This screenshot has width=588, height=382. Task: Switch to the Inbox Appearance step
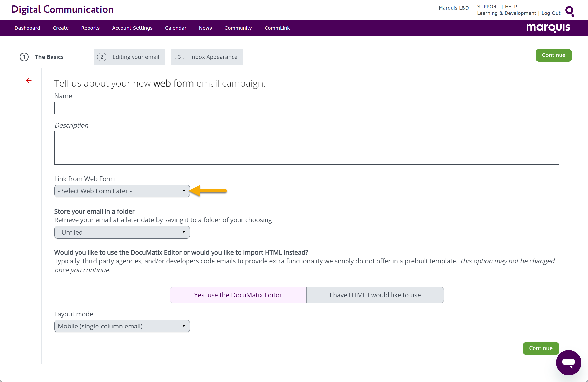click(207, 57)
